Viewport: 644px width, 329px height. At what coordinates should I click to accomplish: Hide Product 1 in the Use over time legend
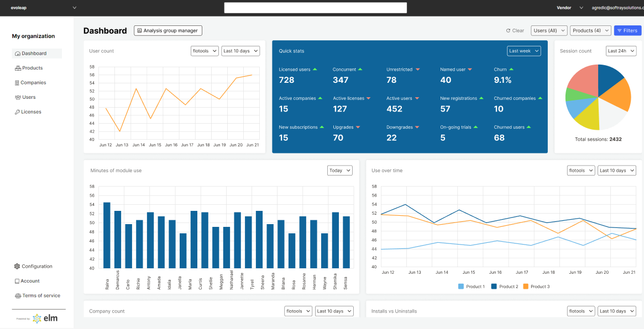click(x=472, y=286)
